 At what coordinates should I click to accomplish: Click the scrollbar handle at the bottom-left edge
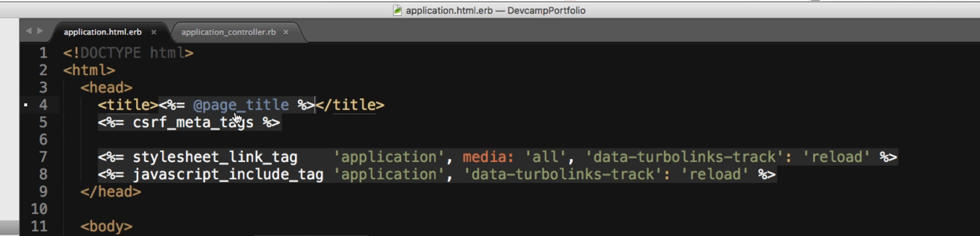click(x=9, y=228)
